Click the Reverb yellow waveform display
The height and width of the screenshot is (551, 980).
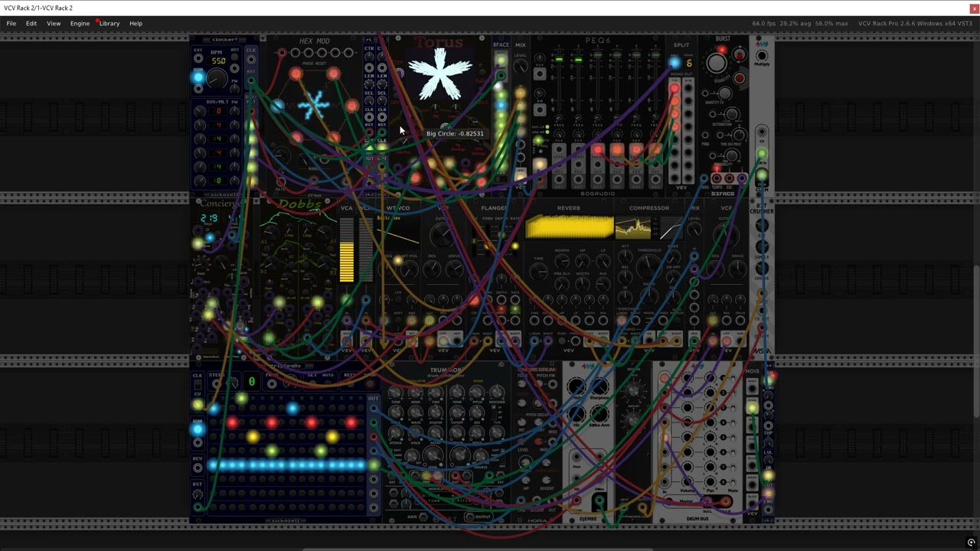coord(570,228)
